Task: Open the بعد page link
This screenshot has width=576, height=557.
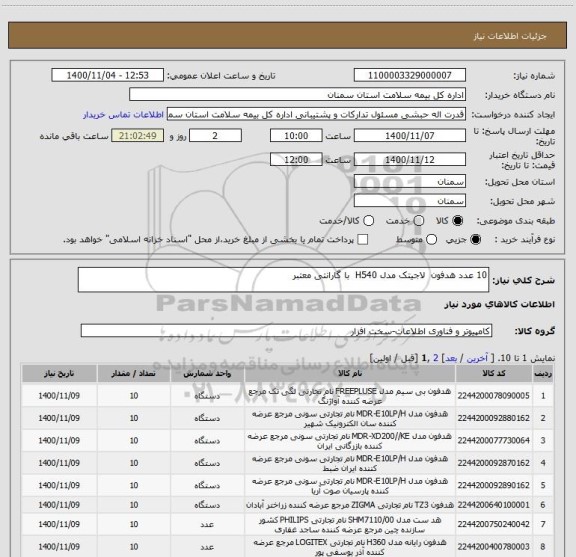Action: pos(451,358)
